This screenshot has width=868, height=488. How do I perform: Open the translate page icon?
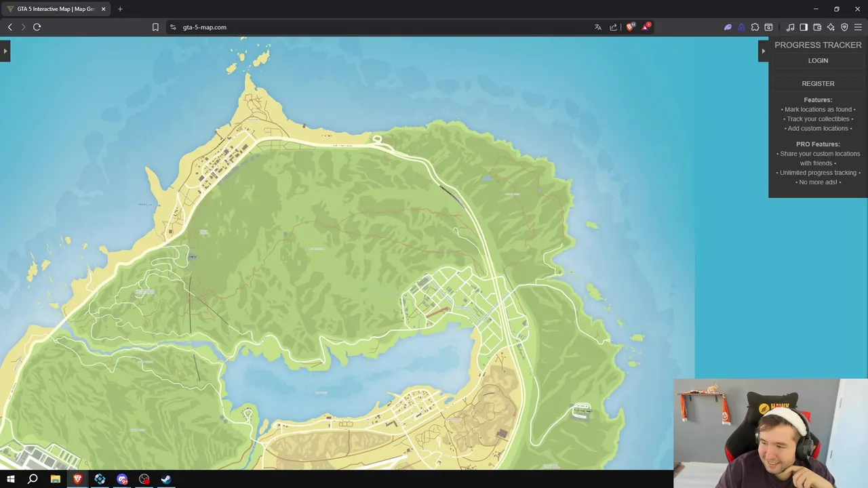pyautogui.click(x=597, y=27)
